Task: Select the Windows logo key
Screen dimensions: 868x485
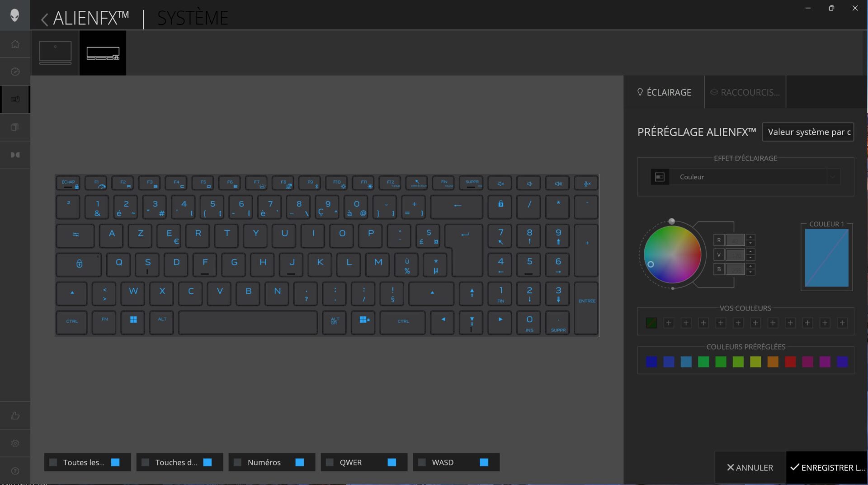Action: (133, 322)
